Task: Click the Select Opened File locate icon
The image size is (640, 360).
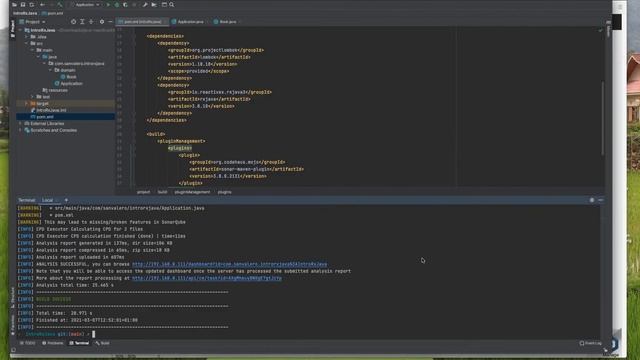Action: tap(73, 22)
